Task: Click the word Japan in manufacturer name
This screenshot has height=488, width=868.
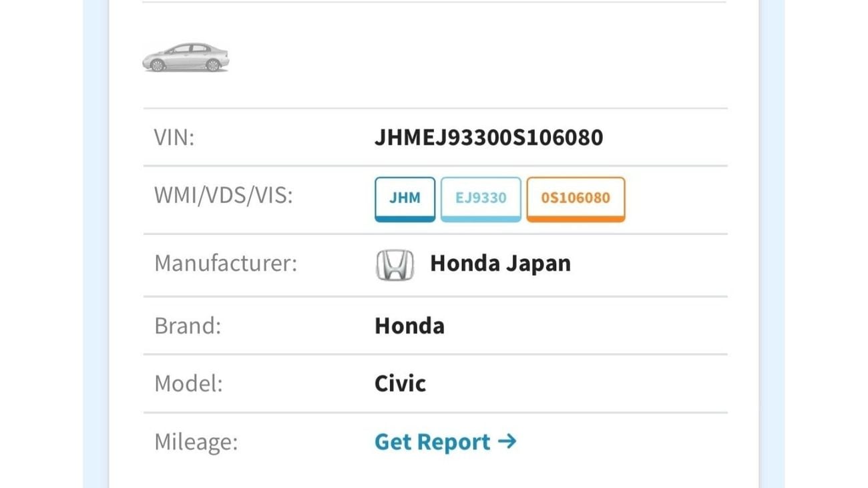Action: [538, 263]
